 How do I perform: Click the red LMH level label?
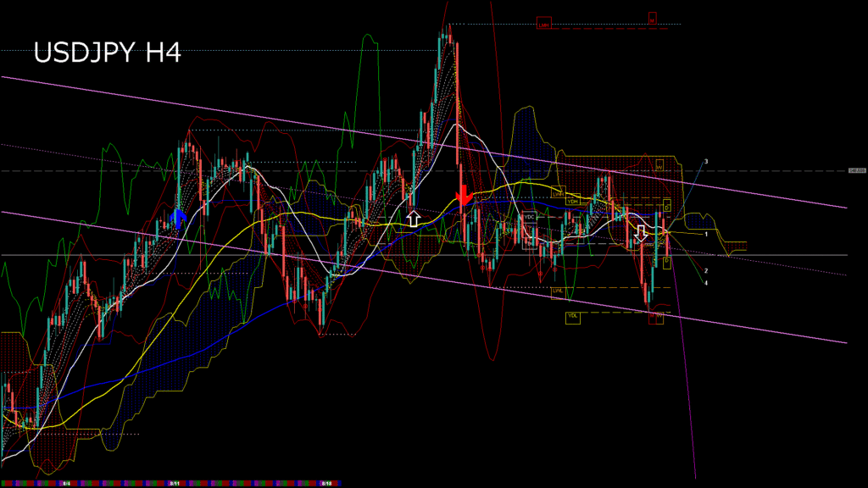tap(544, 25)
